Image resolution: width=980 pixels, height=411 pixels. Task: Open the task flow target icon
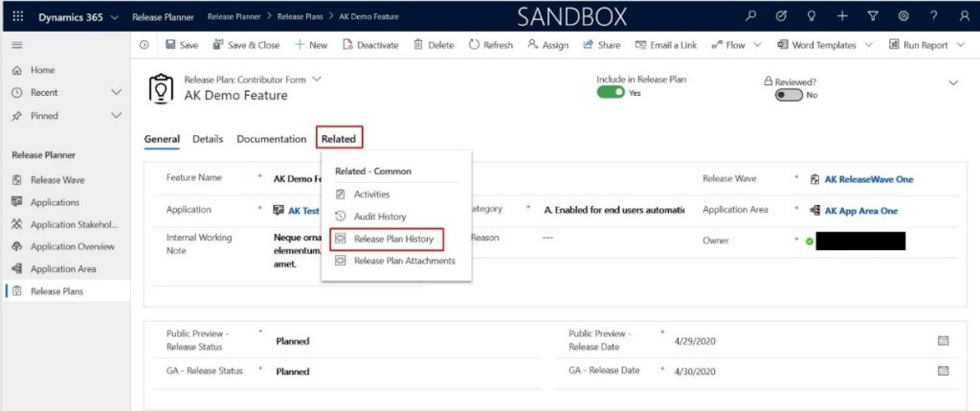[781, 17]
